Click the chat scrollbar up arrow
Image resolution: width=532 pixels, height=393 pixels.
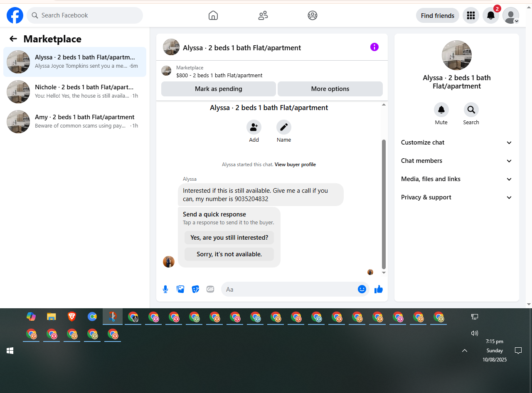tap(384, 105)
